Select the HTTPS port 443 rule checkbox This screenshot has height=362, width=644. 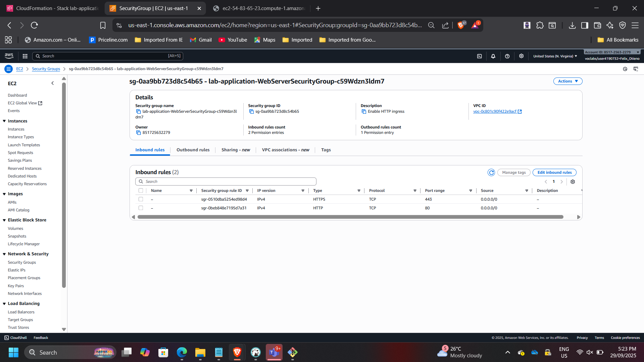[x=141, y=199]
